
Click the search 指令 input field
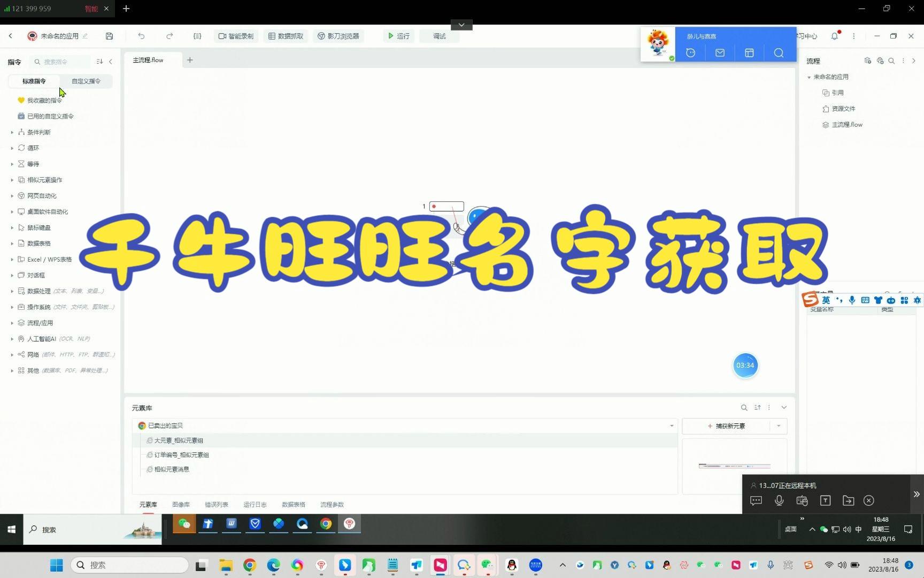coord(61,62)
